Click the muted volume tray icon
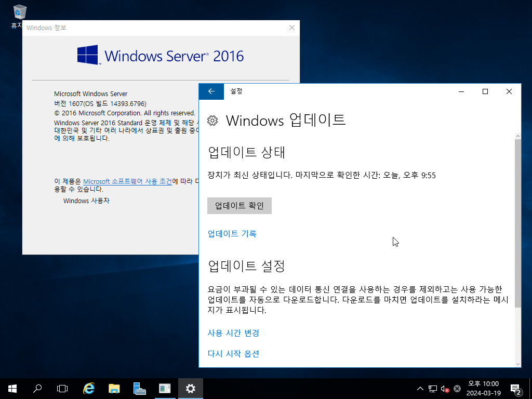The height and width of the screenshot is (399, 532). click(x=445, y=389)
